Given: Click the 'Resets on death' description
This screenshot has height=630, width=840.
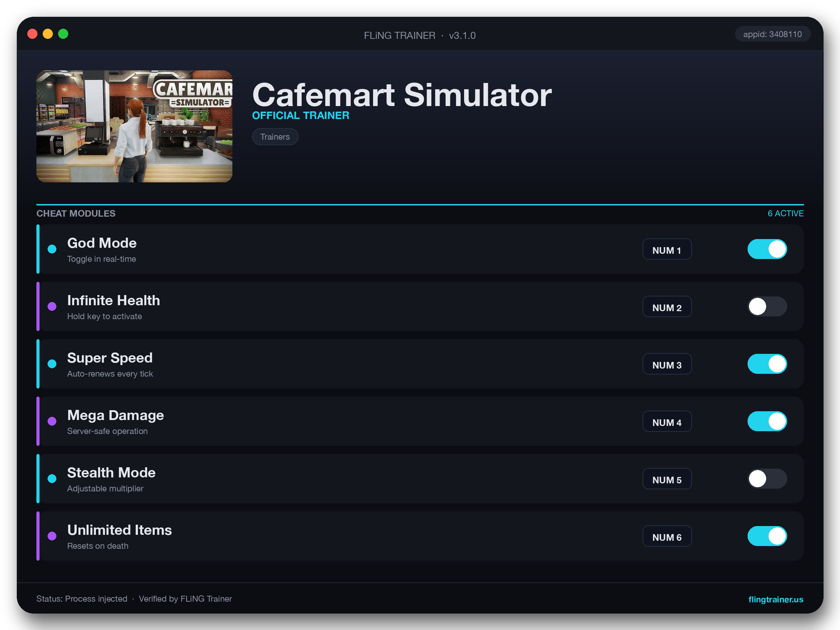Looking at the screenshot, I should pos(98,546).
